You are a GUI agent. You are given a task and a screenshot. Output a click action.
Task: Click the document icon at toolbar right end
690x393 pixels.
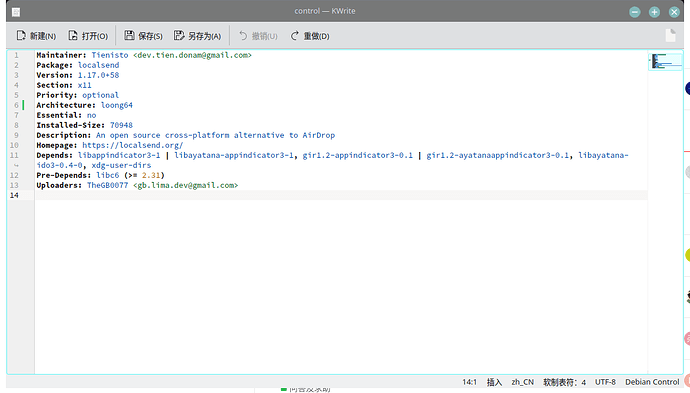click(670, 35)
